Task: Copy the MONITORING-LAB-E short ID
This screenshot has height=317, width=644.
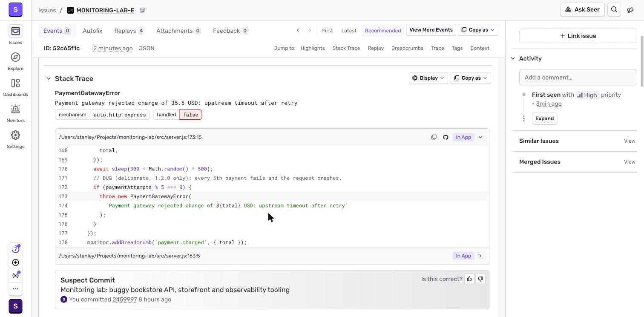Action: (x=142, y=10)
